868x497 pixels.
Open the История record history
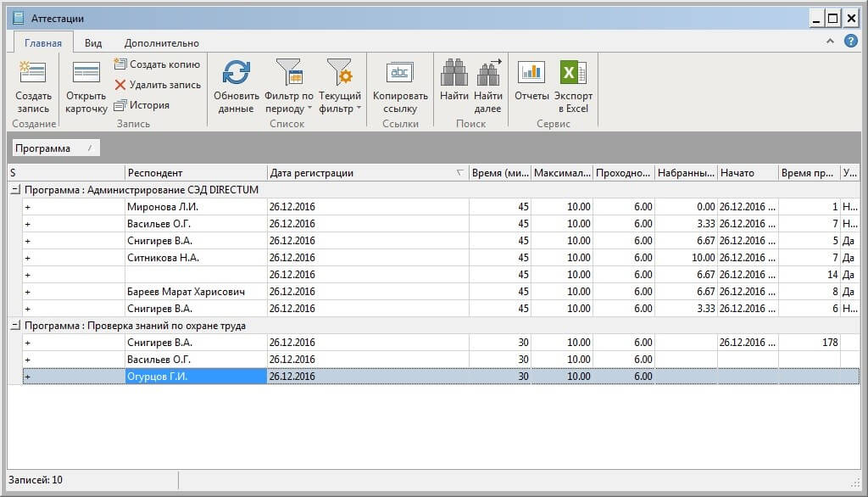(142, 105)
